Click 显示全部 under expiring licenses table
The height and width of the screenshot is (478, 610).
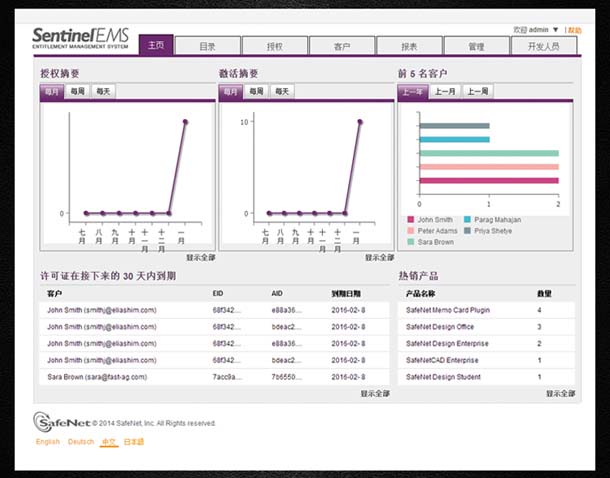tap(375, 394)
